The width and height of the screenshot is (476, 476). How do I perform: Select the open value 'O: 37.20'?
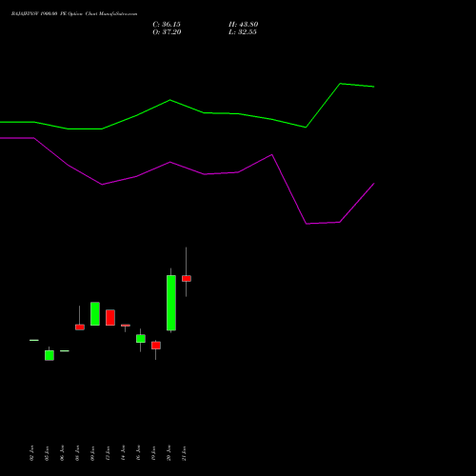click(167, 32)
